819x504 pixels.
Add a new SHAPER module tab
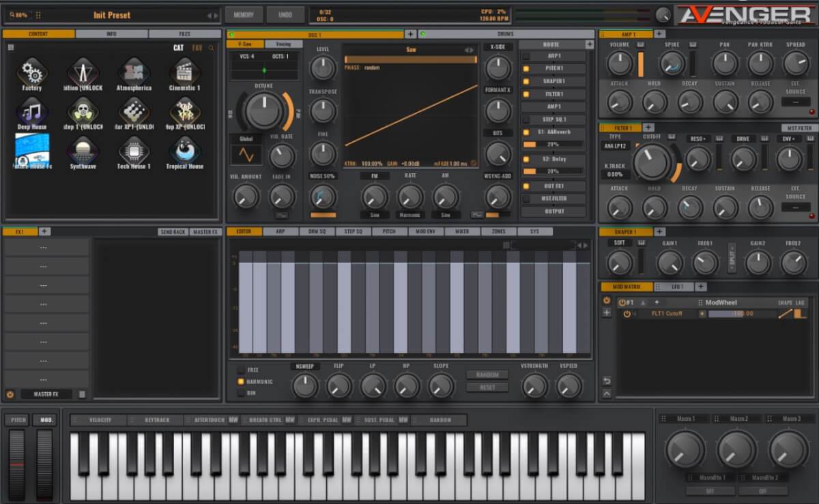pyautogui.click(x=659, y=232)
